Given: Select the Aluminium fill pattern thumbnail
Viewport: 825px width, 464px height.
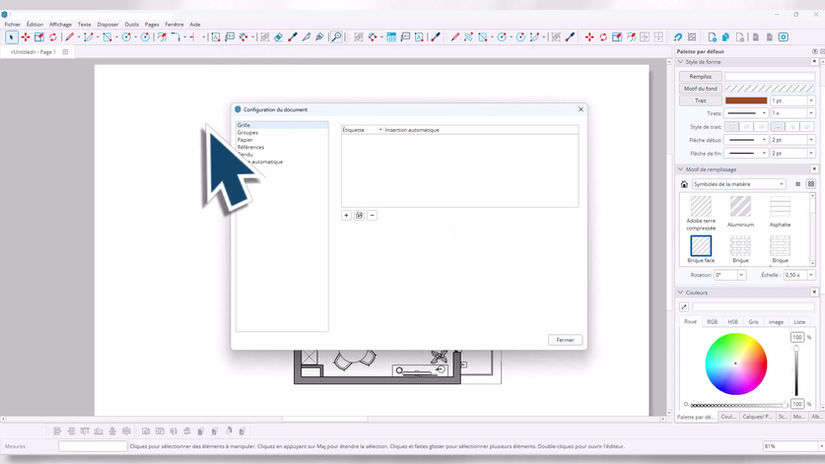Looking at the screenshot, I should pos(740,212).
